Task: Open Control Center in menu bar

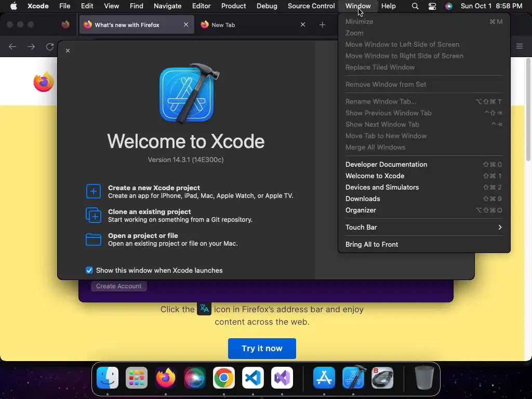Action: point(432,6)
